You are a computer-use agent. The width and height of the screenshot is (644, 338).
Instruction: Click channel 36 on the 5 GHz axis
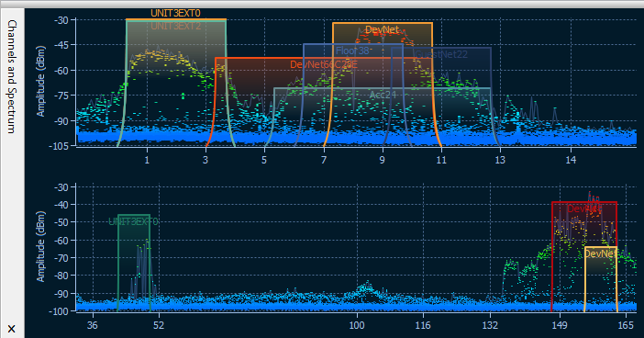click(93, 325)
